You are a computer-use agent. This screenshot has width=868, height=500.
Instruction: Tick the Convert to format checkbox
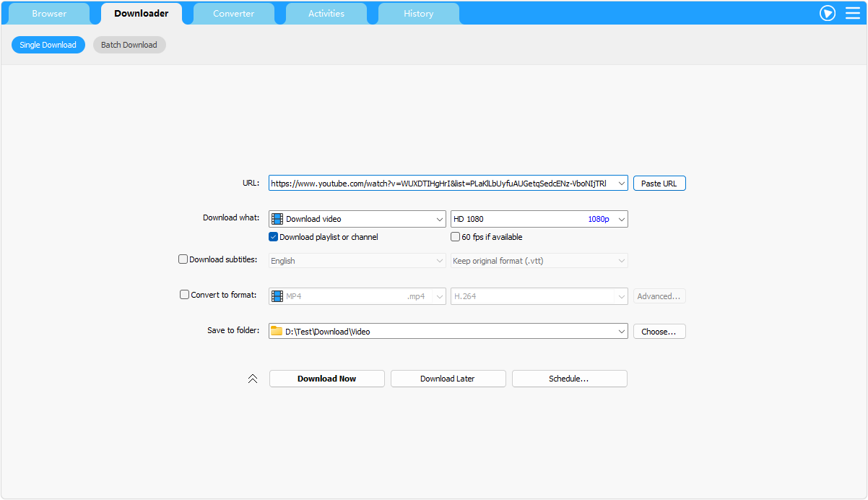point(184,295)
